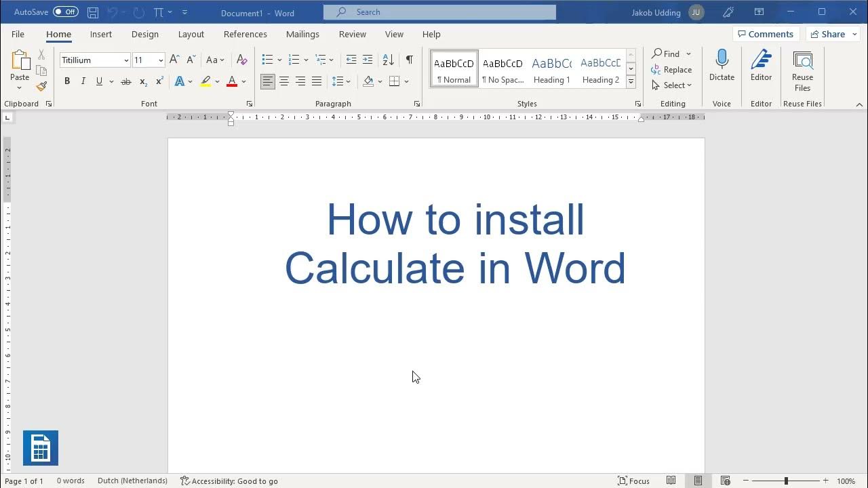Switch to Web Layout view in status bar

[x=725, y=481]
